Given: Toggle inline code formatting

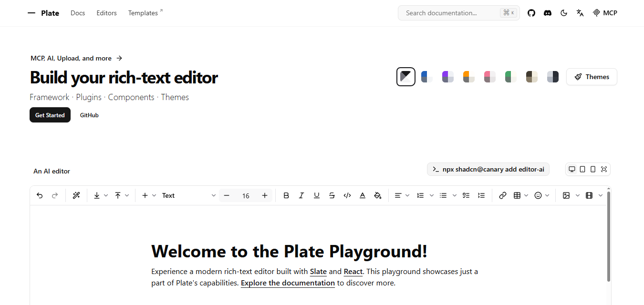Looking at the screenshot, I should click(347, 195).
